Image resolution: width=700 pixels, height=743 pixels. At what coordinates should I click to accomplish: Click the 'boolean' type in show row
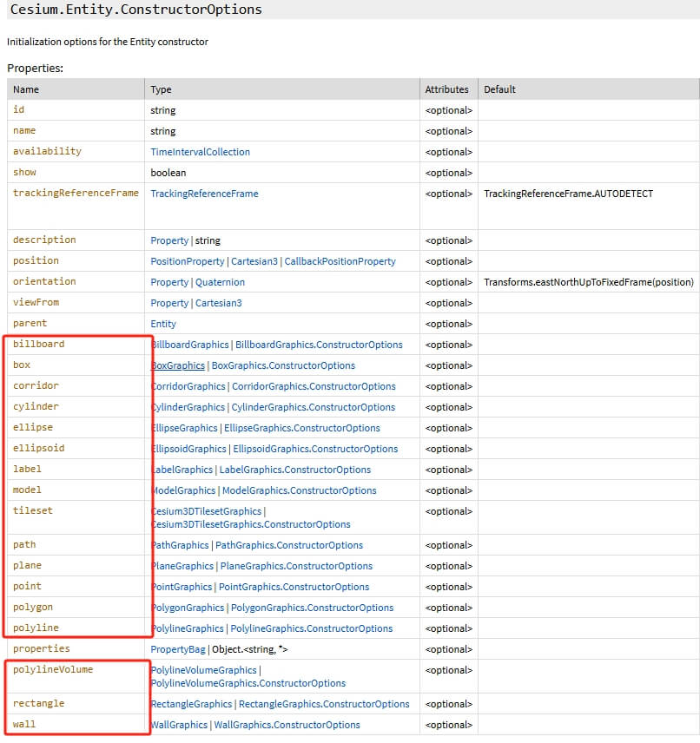click(x=168, y=173)
